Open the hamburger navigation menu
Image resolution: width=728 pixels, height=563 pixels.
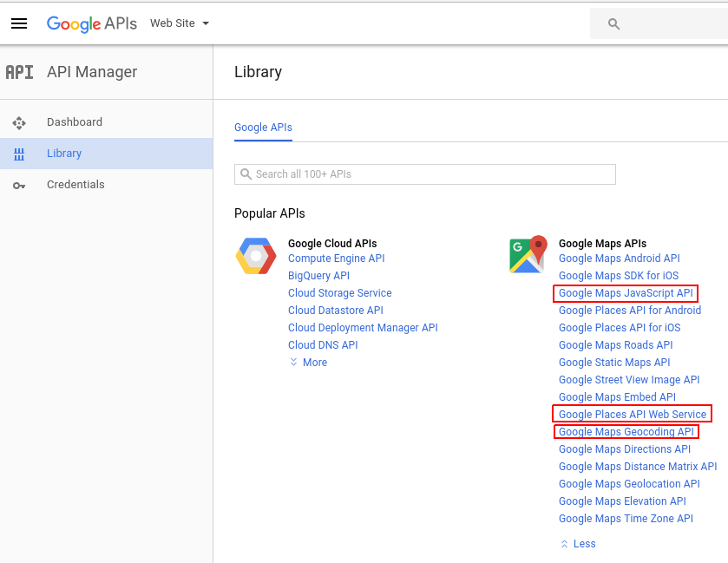[x=19, y=23]
